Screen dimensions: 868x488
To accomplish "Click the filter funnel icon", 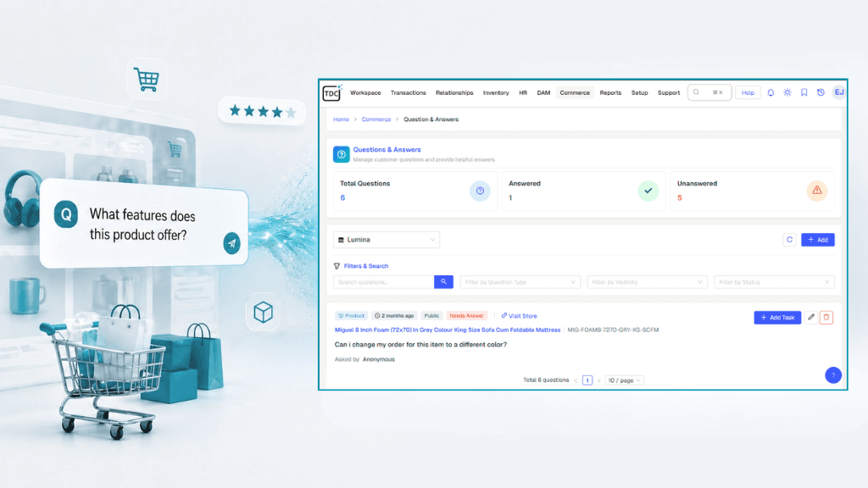I will pyautogui.click(x=337, y=266).
